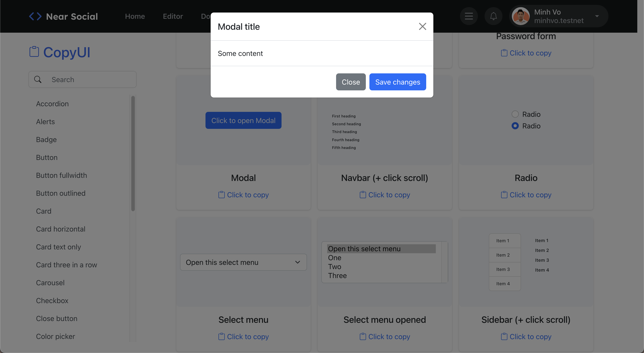
Task: Click the Near Social logo icon
Action: pyautogui.click(x=35, y=16)
